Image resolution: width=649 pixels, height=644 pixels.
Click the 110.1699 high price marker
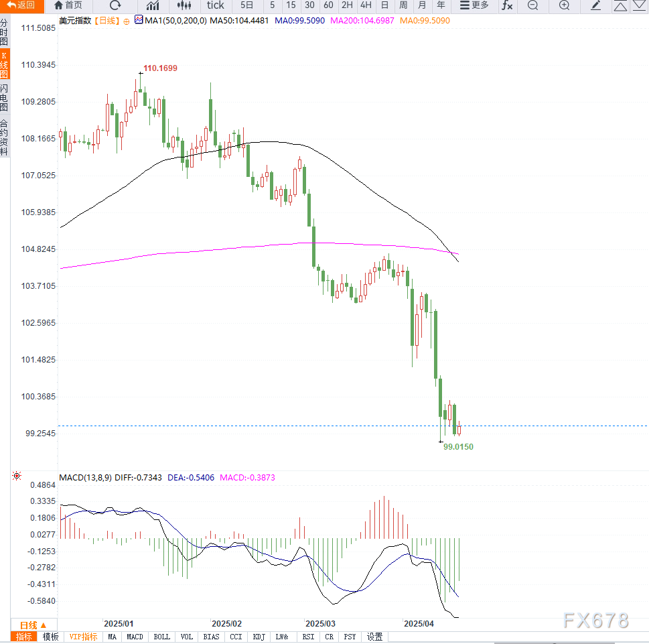click(160, 68)
